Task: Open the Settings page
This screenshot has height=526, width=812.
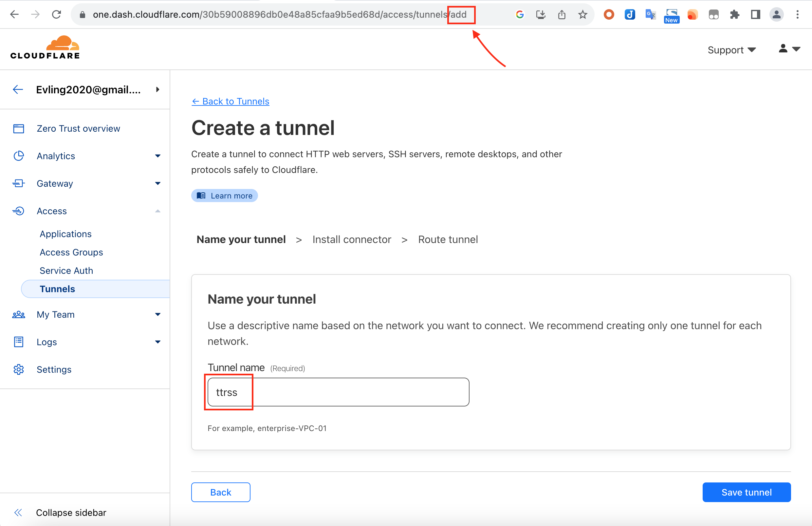Action: point(54,369)
